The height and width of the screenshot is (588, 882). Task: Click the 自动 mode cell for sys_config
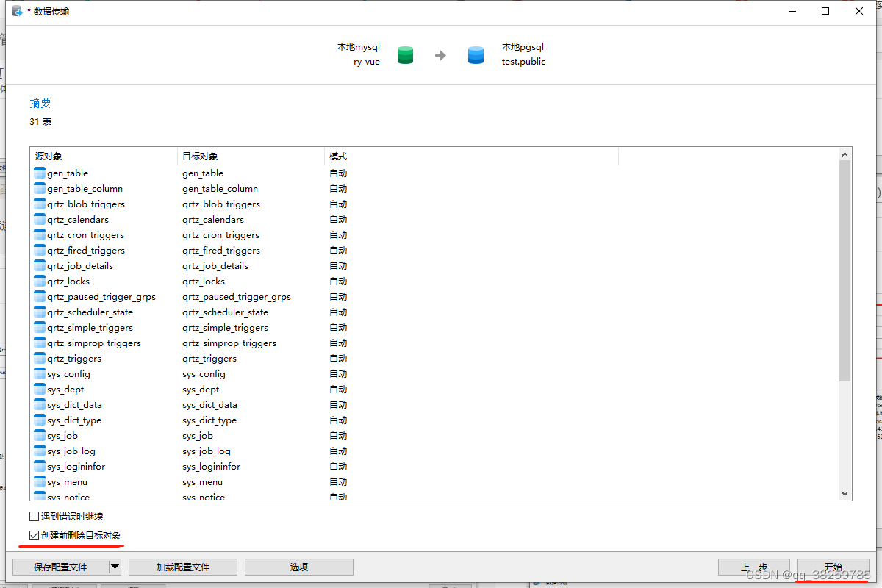(338, 374)
